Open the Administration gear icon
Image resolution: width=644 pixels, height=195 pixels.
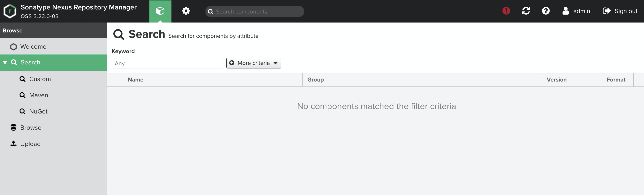tap(186, 11)
